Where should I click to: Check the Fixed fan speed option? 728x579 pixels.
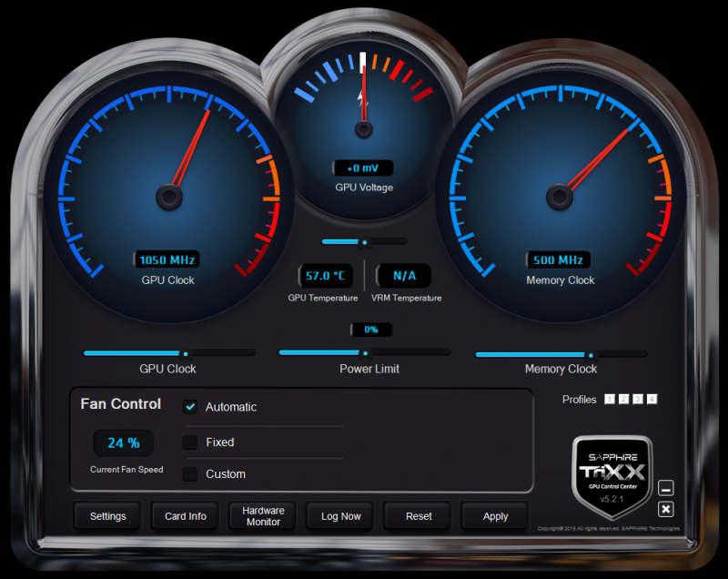click(190, 442)
